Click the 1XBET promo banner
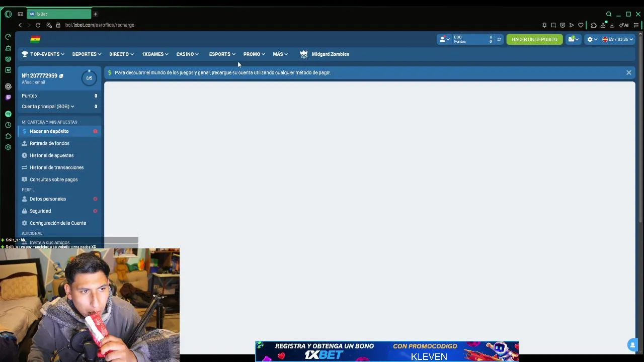This screenshot has width=644, height=362. pos(386,351)
